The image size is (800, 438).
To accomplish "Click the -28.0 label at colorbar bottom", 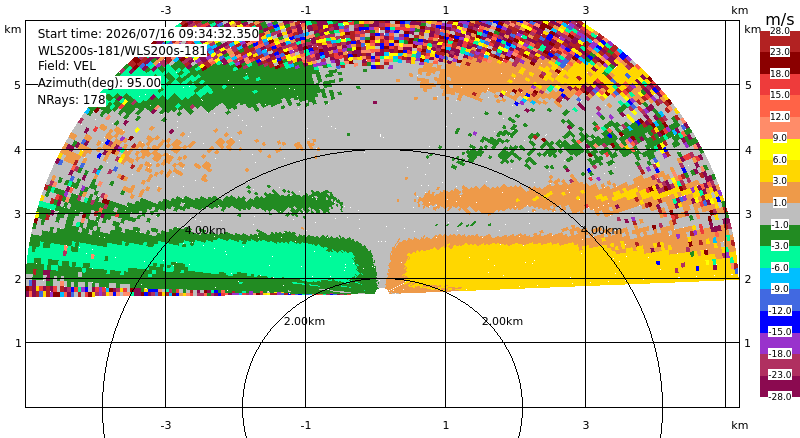I will 780,396.
